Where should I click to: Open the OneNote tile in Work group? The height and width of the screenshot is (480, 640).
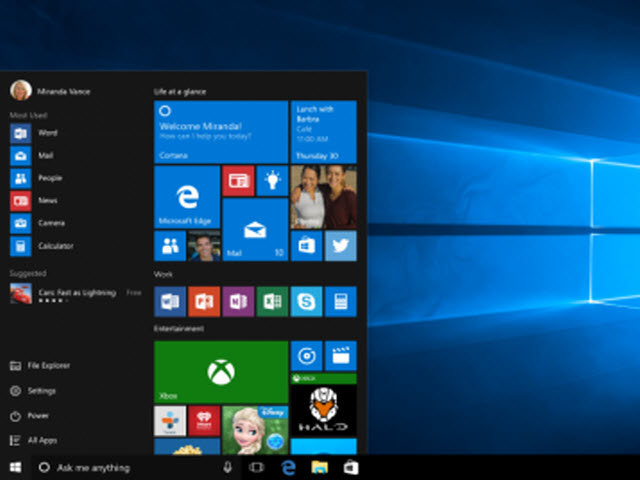pos(238,301)
